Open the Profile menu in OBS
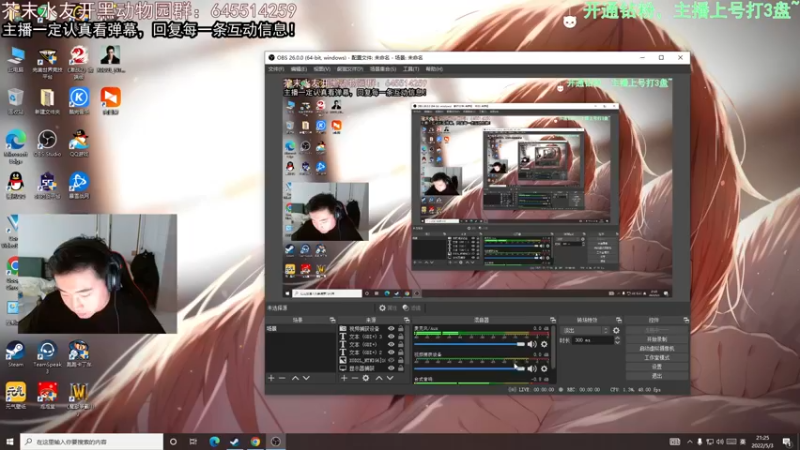Screen dimensions: 800x450 pos(350,69)
